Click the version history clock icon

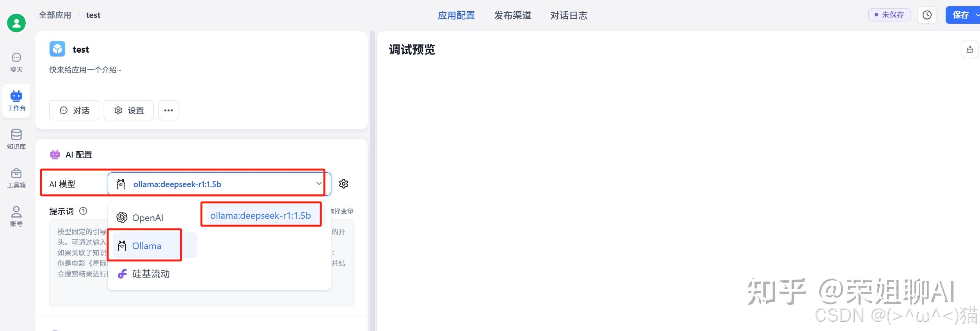(x=927, y=15)
